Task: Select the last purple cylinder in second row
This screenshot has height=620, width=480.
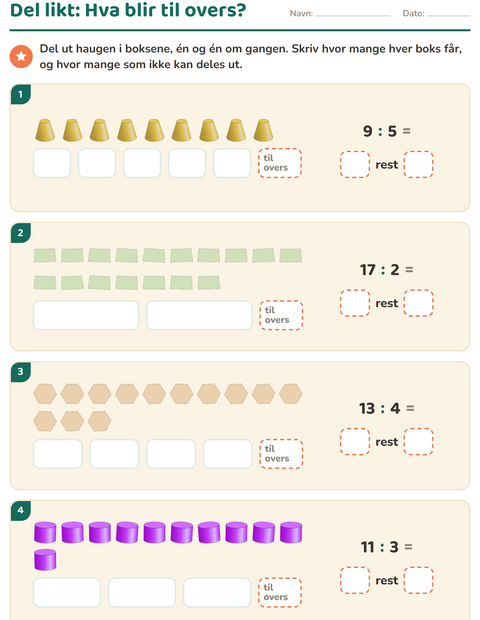Action: [x=45, y=560]
